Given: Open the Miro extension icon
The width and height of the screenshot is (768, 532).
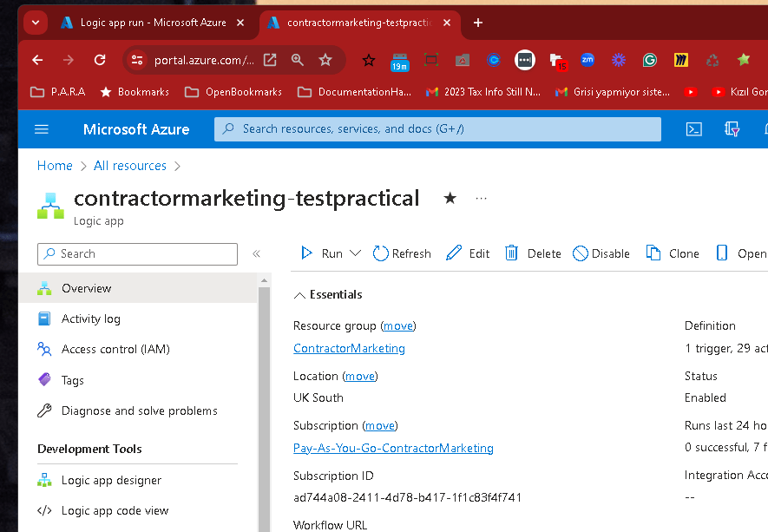Looking at the screenshot, I should pos(681,60).
